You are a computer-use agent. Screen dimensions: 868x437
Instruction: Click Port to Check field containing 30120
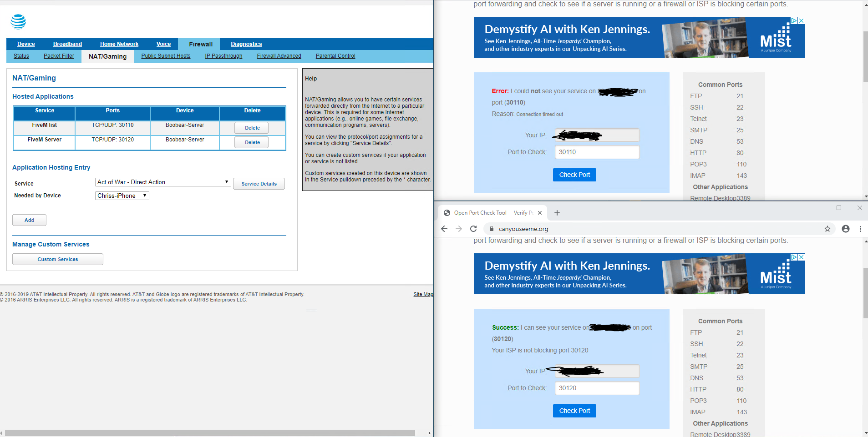pyautogui.click(x=597, y=388)
